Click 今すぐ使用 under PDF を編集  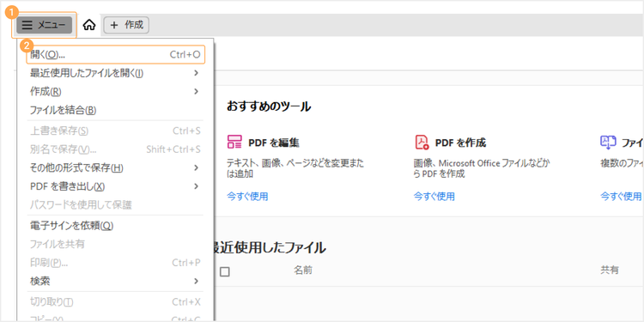[247, 197]
